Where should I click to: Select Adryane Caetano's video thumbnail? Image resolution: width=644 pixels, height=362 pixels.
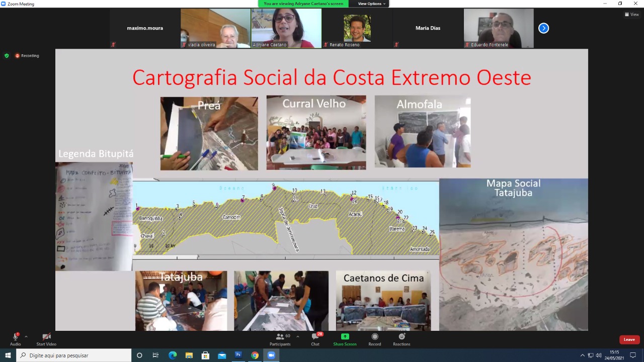click(286, 28)
